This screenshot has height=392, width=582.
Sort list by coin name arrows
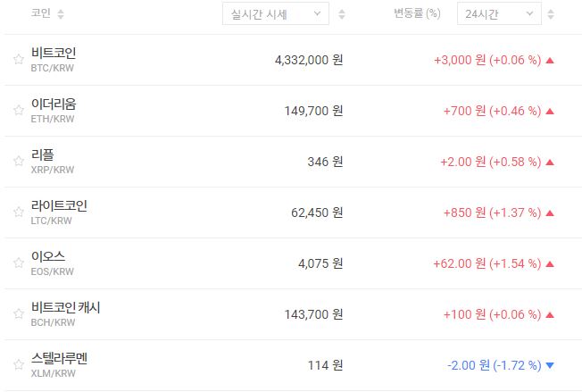[61, 14]
